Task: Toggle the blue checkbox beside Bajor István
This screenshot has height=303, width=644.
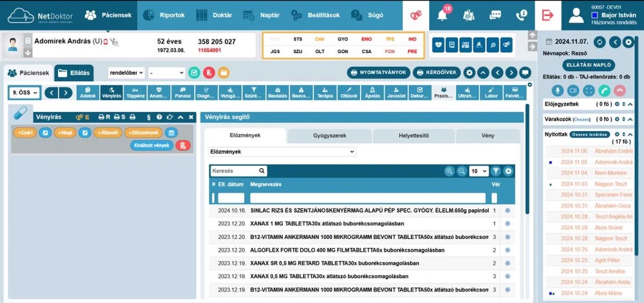Action: pyautogui.click(x=595, y=16)
